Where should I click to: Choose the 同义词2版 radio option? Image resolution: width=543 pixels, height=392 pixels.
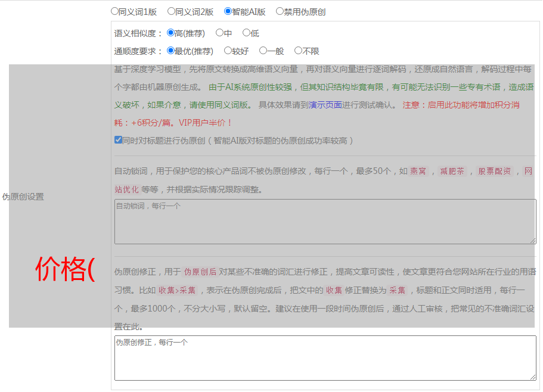[172, 11]
